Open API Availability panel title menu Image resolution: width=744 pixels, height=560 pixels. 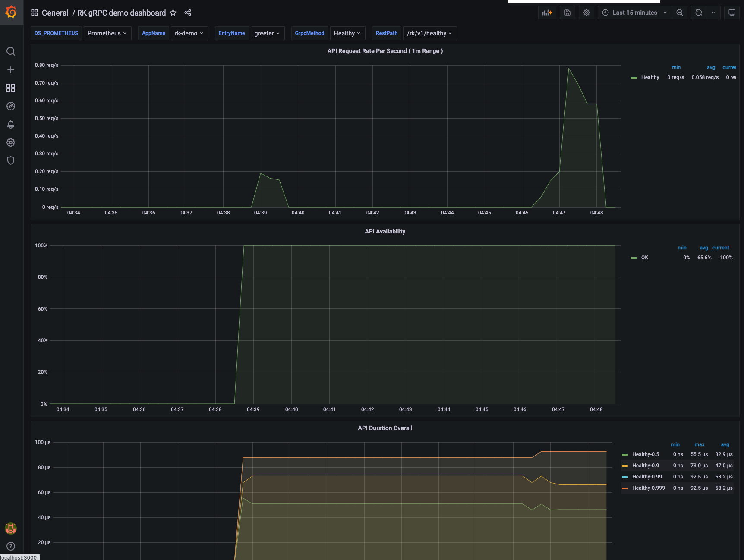coord(385,231)
